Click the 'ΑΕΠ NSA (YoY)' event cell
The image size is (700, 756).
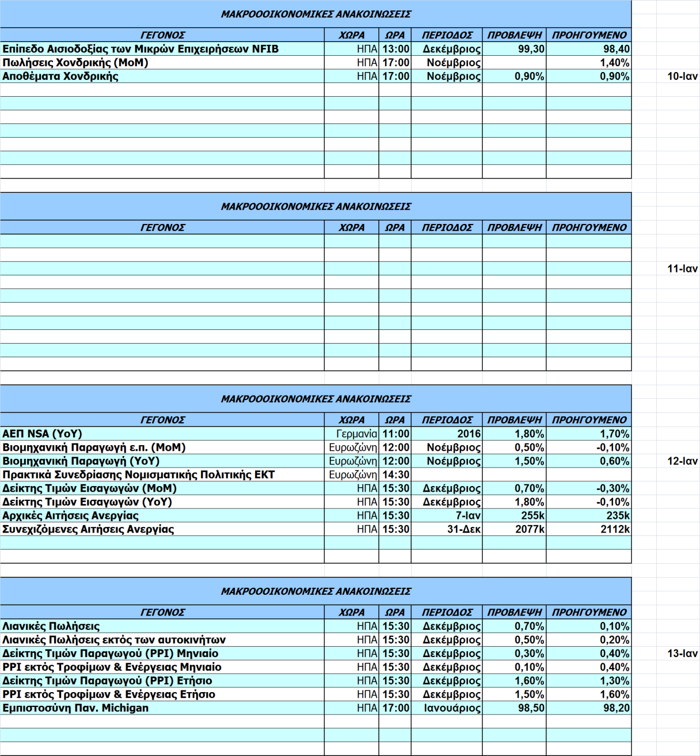[162, 434]
